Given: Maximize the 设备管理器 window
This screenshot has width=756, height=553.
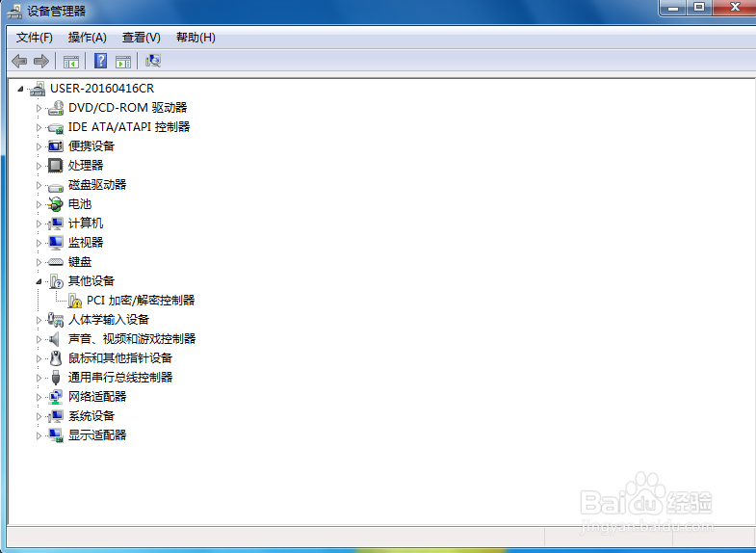Looking at the screenshot, I should (699, 8).
